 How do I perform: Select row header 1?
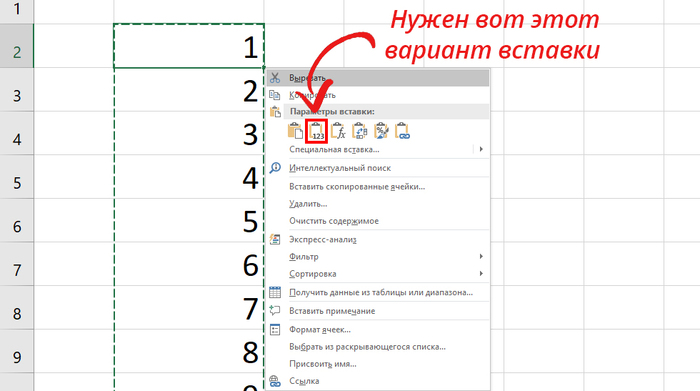click(x=17, y=11)
